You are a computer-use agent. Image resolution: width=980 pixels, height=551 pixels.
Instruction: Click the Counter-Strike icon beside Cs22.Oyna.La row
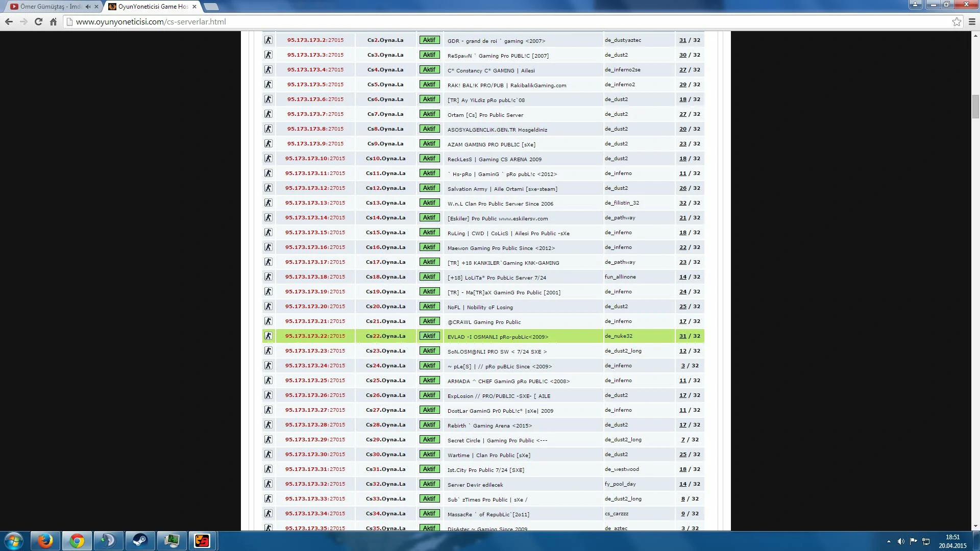[268, 336]
